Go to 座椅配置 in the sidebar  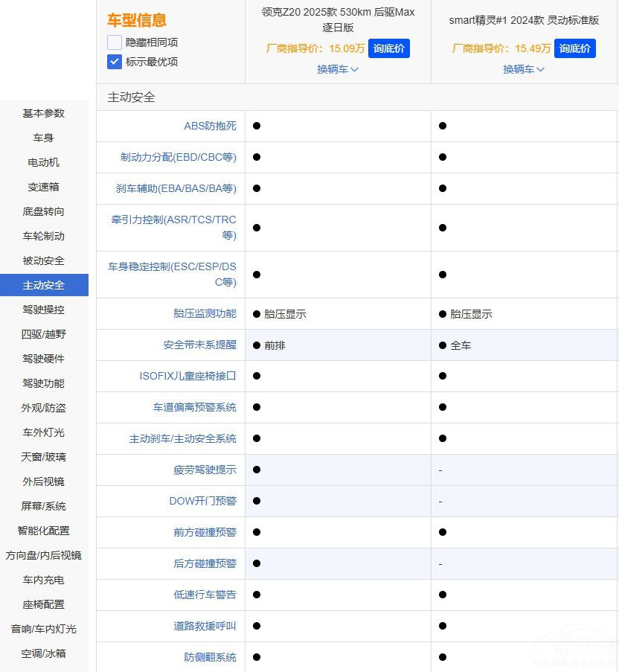(x=44, y=604)
